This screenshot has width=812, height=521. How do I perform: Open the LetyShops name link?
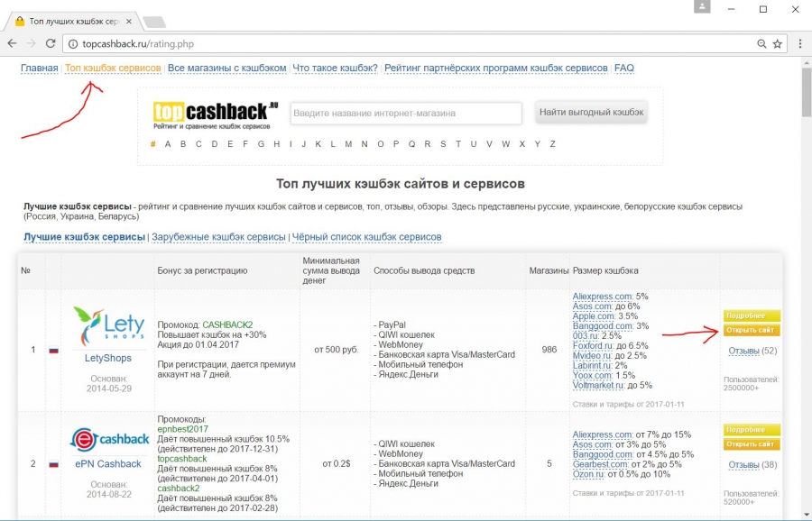(107, 358)
